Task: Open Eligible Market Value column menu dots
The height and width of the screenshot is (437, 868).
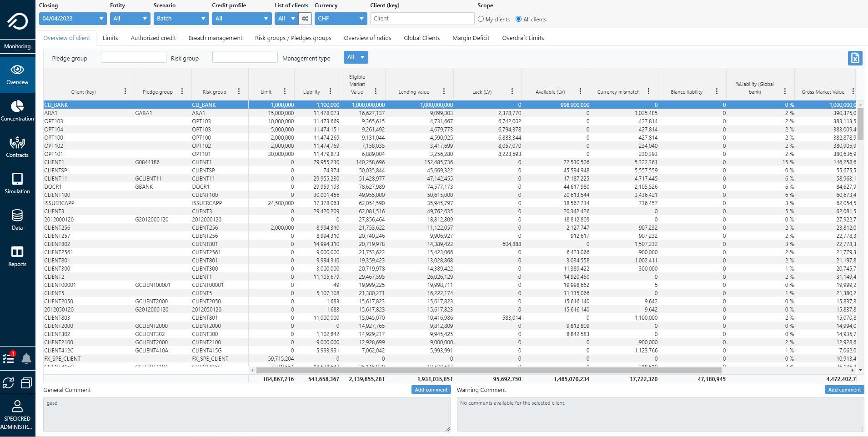Action: [376, 91]
